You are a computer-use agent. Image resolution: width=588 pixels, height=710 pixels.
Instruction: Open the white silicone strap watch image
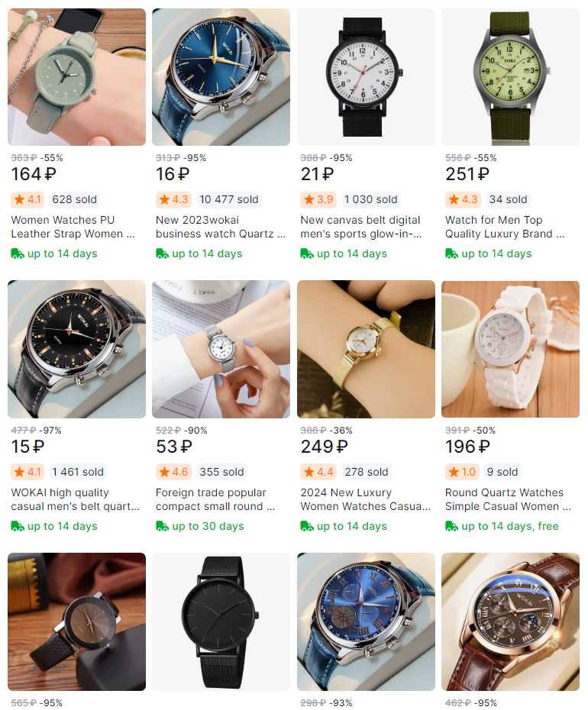[x=511, y=349]
